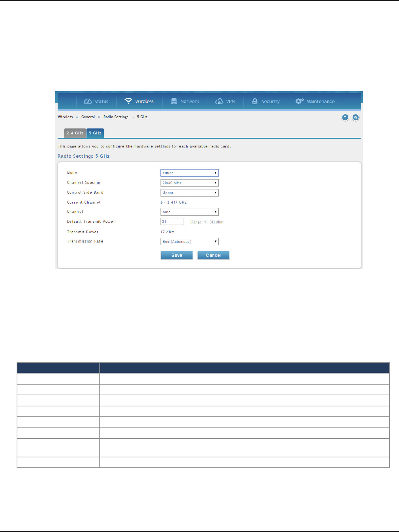Click the Security padlock icon
Image resolution: width=399 pixels, height=532 pixels.
coord(255,101)
